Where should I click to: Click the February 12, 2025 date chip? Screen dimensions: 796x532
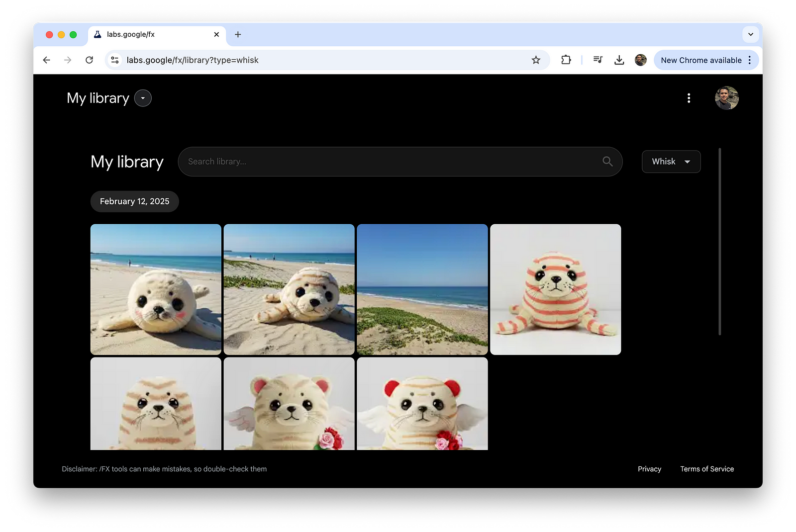134,201
